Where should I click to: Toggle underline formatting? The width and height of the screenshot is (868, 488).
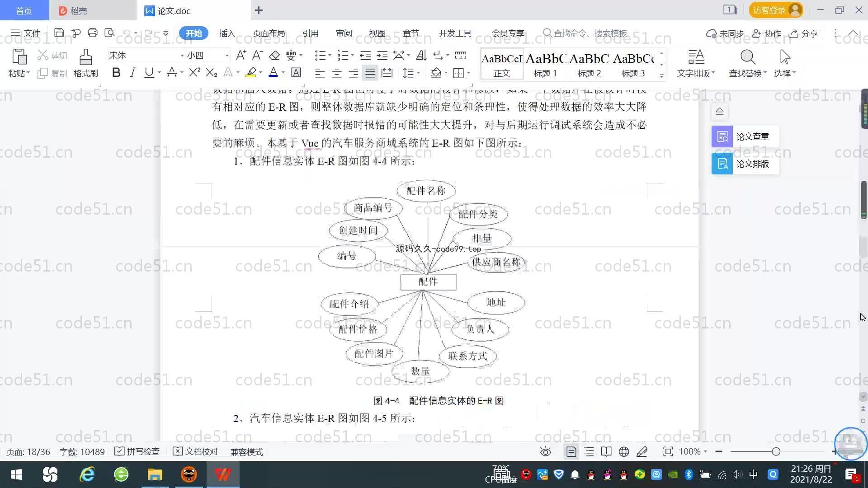click(149, 72)
